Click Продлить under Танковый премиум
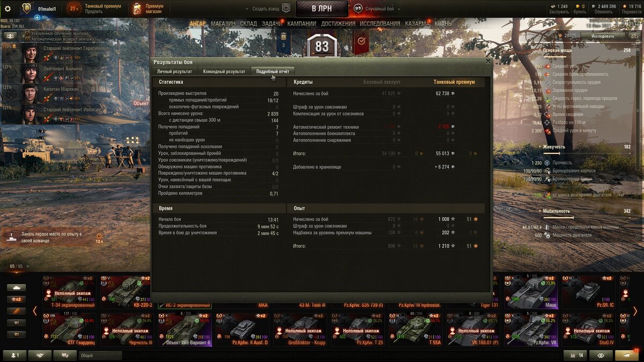Image resolution: width=644 pixels, height=362 pixels. 93,11
